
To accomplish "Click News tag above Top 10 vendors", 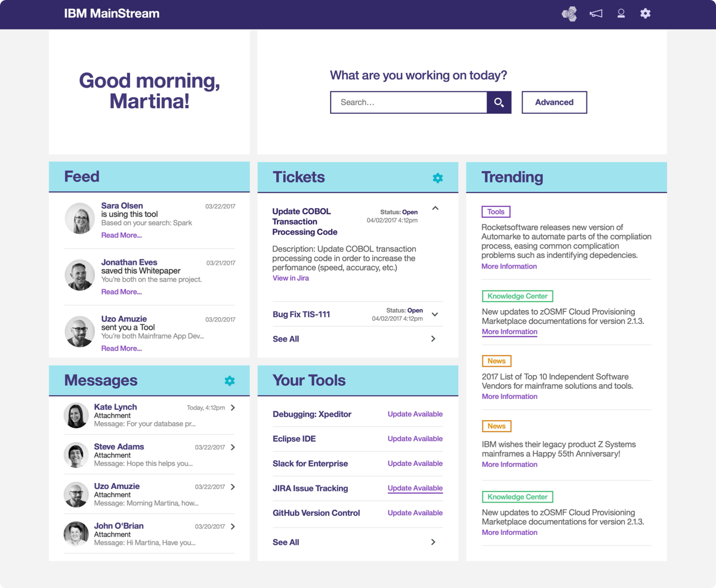I will click(x=496, y=361).
